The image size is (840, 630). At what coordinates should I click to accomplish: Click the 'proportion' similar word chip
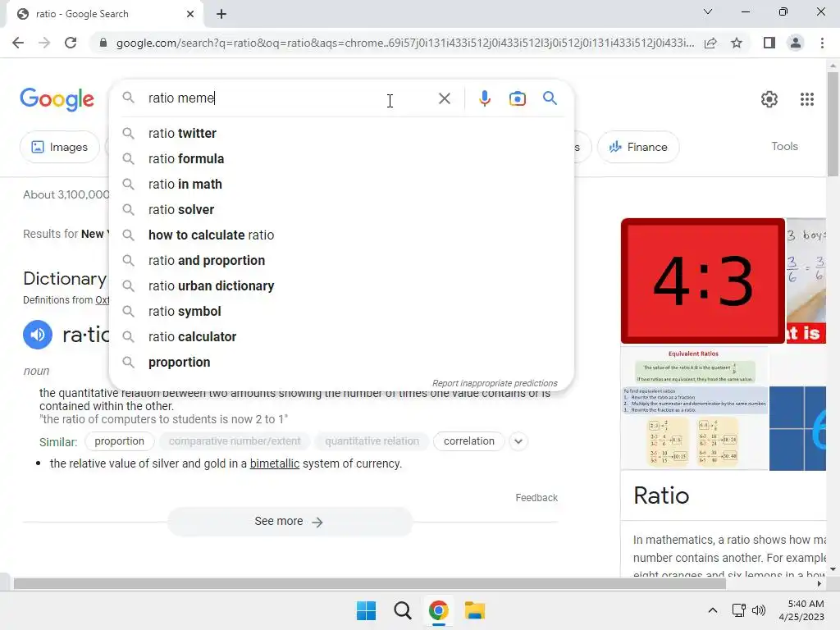(120, 441)
